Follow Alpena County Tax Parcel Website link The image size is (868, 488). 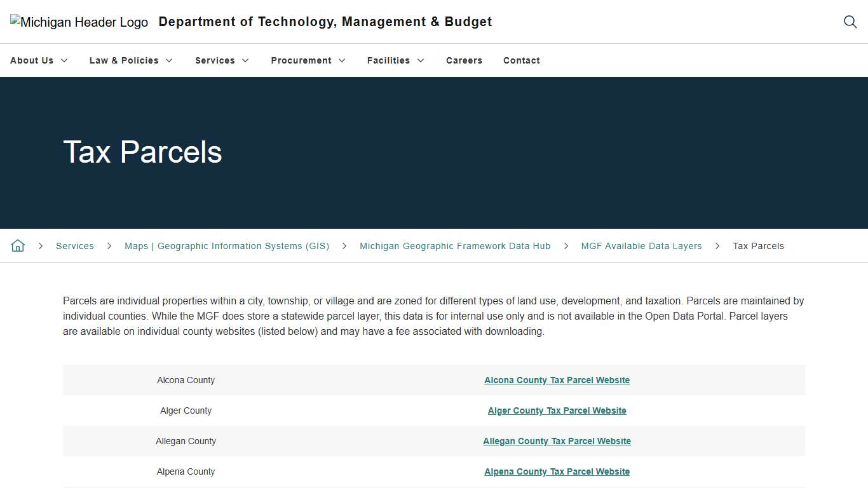click(x=557, y=471)
